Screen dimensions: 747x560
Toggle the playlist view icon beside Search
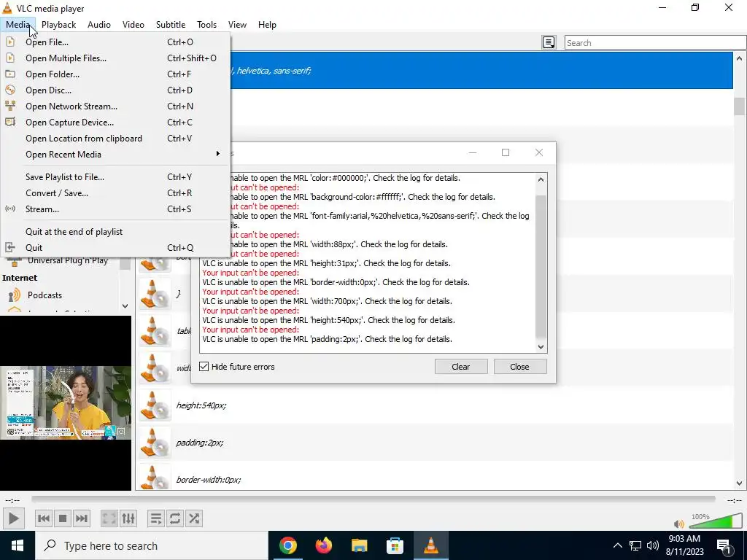coord(549,42)
